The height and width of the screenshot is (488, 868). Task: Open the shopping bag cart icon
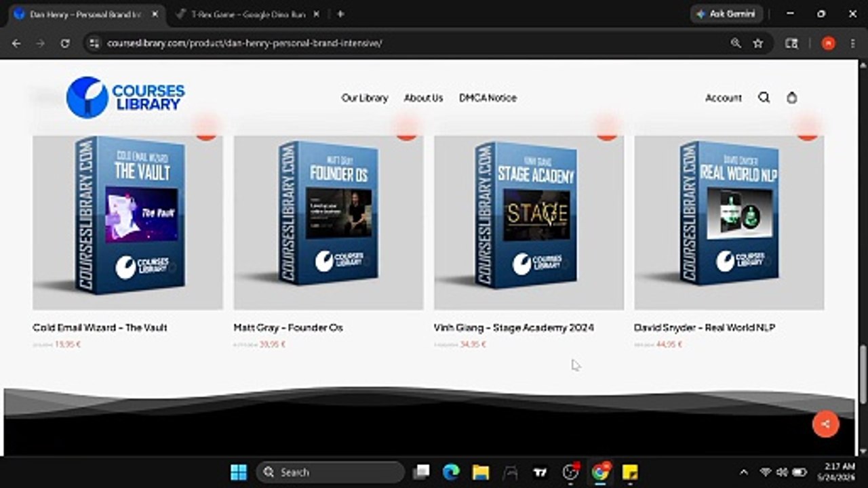[x=791, y=98]
